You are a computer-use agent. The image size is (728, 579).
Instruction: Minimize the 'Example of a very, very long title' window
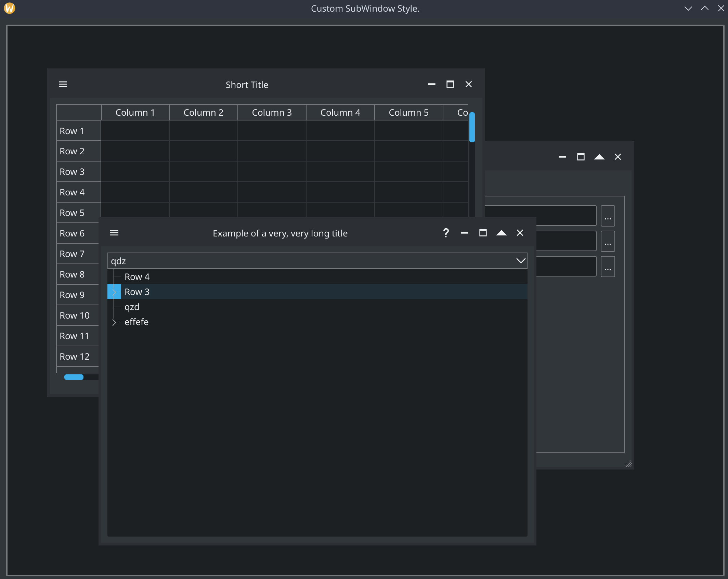(464, 233)
